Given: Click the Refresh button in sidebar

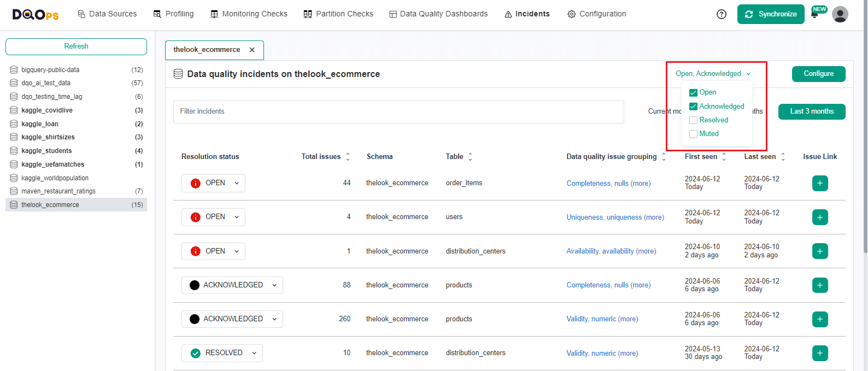Looking at the screenshot, I should [76, 46].
